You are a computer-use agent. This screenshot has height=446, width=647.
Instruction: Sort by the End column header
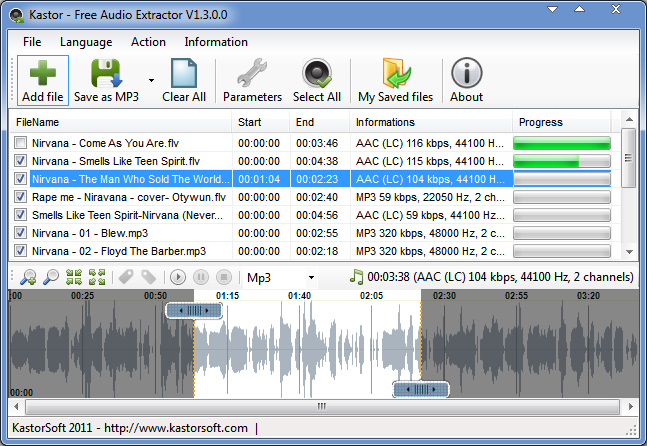pos(320,122)
